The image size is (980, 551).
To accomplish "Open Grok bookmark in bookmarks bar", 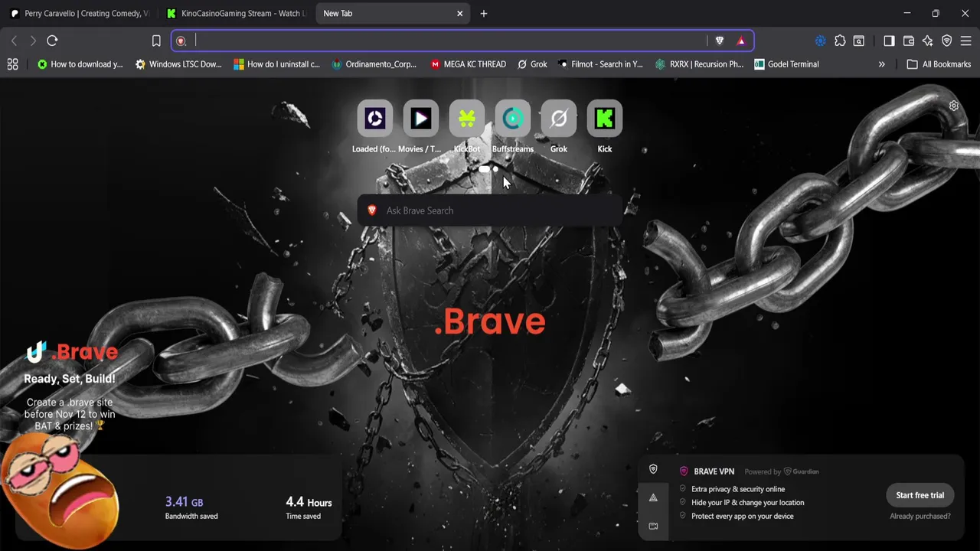I will click(x=532, y=64).
